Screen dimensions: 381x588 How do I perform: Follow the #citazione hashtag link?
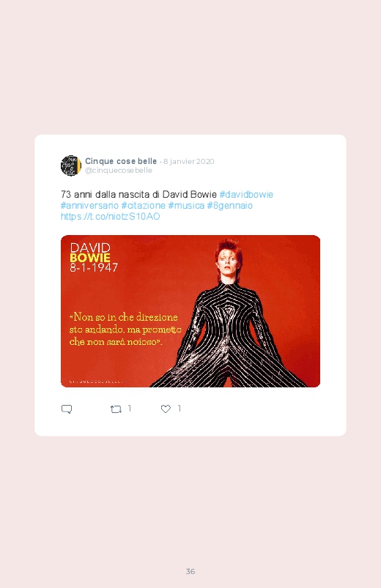pyautogui.click(x=143, y=206)
